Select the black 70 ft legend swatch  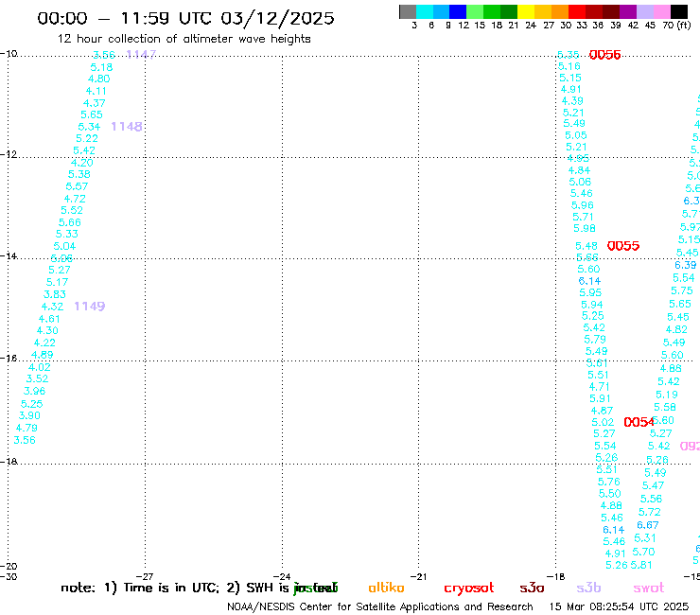pos(679,11)
